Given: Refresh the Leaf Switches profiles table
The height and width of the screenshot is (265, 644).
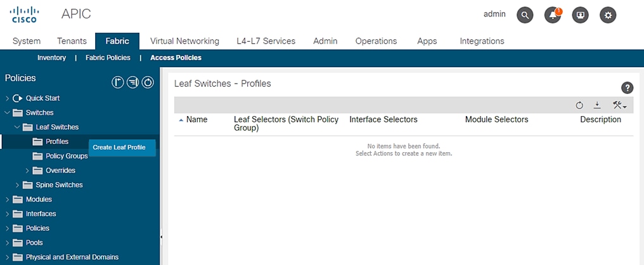Looking at the screenshot, I should pyautogui.click(x=579, y=105).
